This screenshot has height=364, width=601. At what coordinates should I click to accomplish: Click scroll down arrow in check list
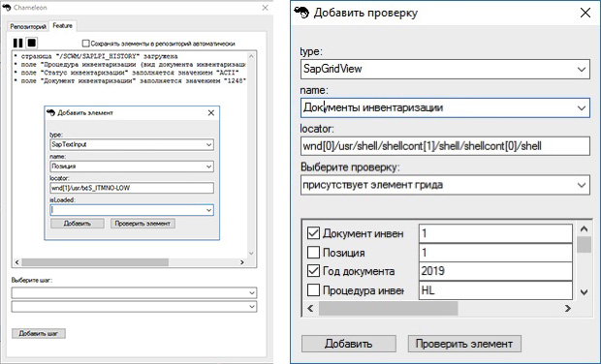(584, 292)
